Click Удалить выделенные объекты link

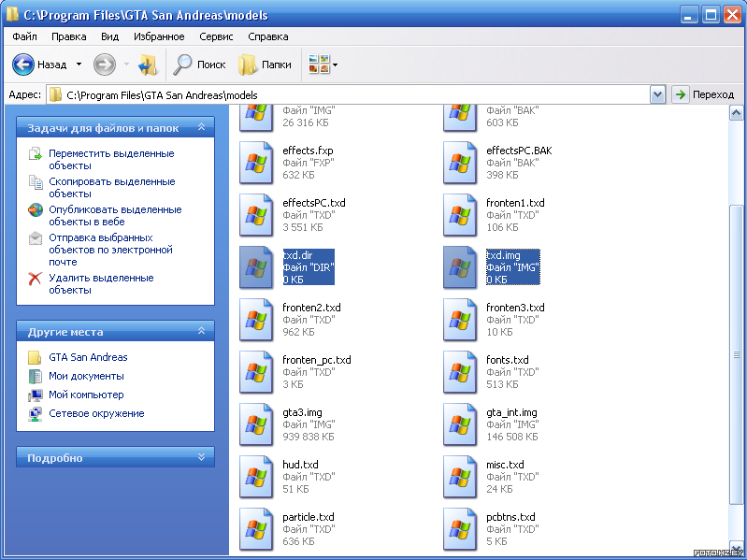[x=101, y=284]
